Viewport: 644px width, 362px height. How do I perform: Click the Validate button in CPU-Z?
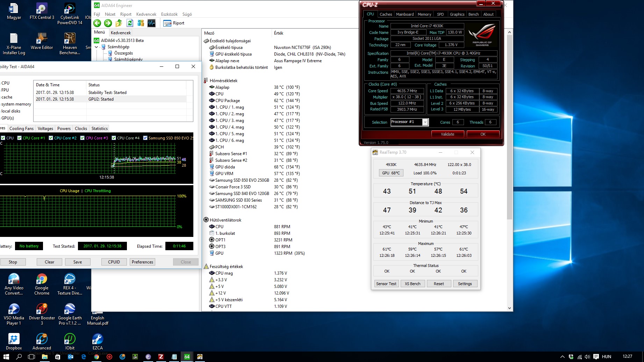[448, 134]
